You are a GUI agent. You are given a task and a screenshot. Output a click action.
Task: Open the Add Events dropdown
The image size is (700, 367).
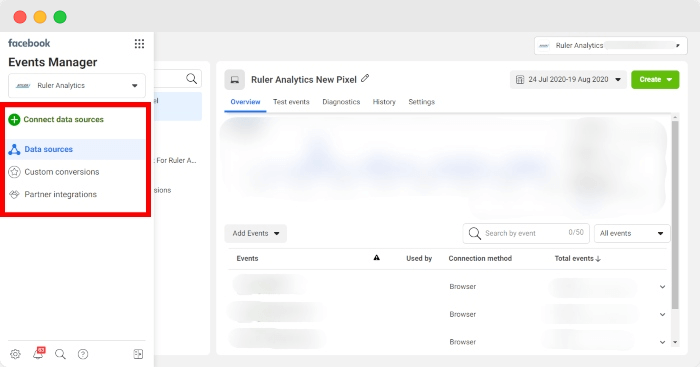(x=255, y=234)
